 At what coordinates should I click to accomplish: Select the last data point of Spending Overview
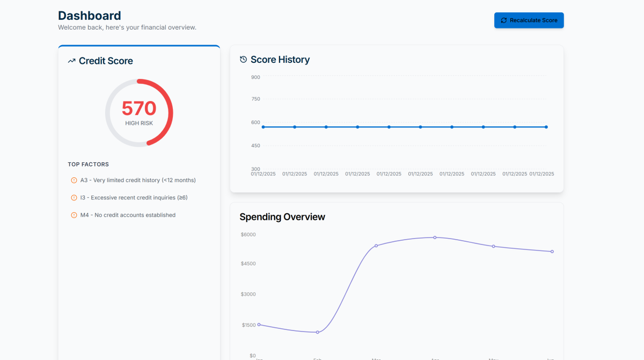[x=552, y=251]
